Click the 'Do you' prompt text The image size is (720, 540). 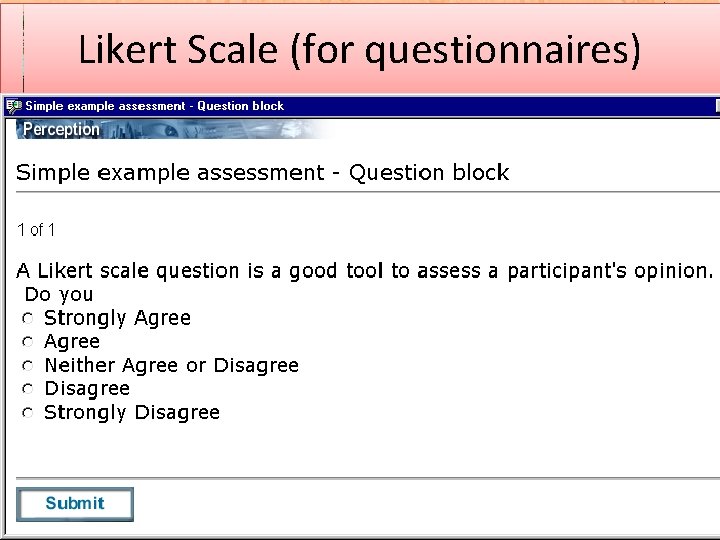[x=58, y=294]
